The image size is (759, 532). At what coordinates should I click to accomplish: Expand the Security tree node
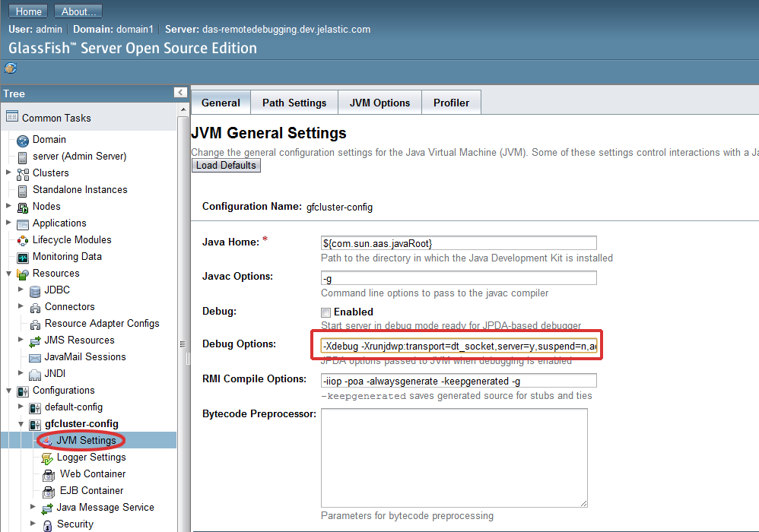(x=33, y=524)
